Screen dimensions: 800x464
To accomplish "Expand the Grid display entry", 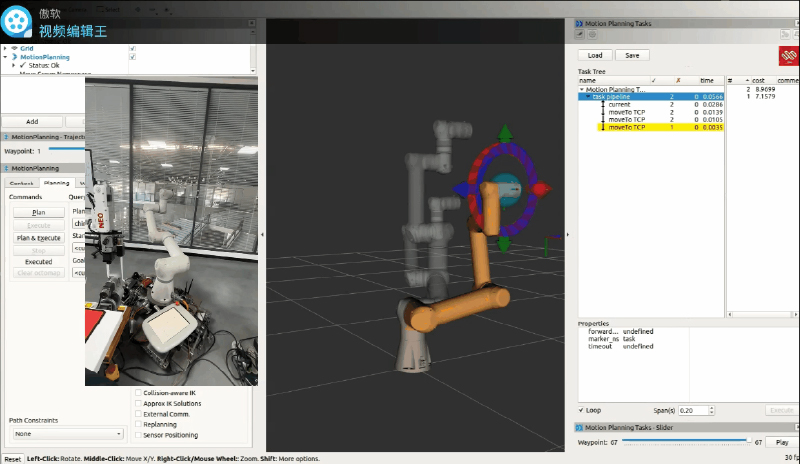I will [5, 48].
